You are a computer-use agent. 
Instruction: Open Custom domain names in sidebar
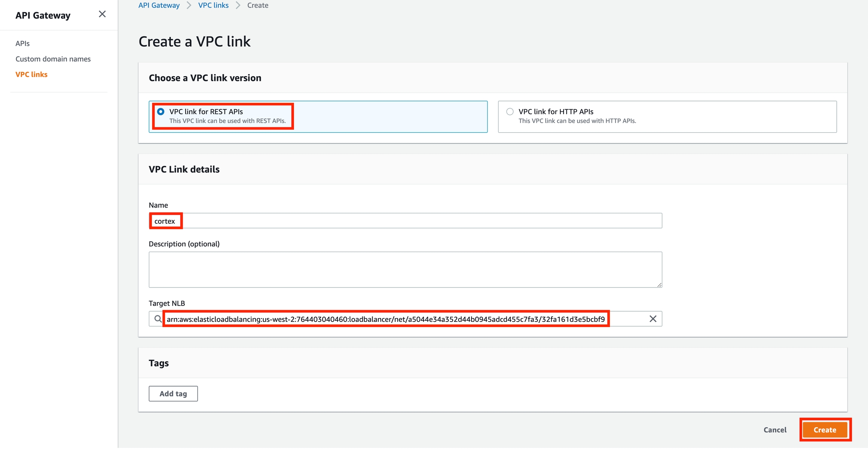(53, 59)
